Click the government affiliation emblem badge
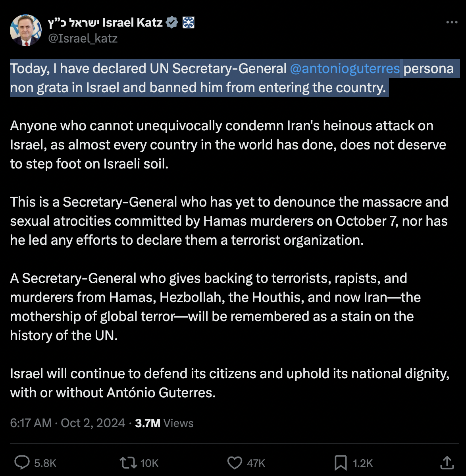The image size is (466, 476). pyautogui.click(x=188, y=23)
